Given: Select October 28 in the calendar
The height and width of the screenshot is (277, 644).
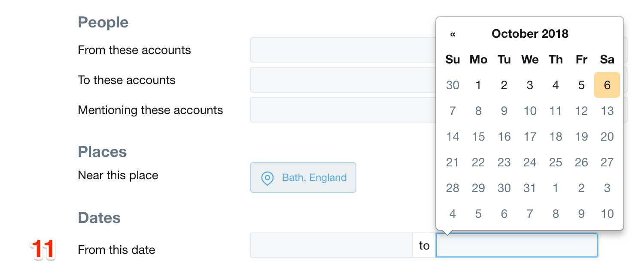Looking at the screenshot, I should point(453,188).
